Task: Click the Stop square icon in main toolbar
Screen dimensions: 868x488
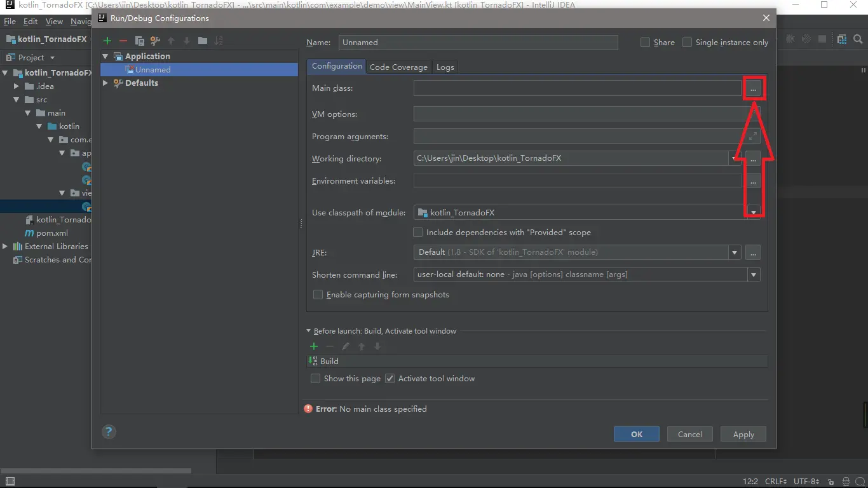Action: (822, 39)
